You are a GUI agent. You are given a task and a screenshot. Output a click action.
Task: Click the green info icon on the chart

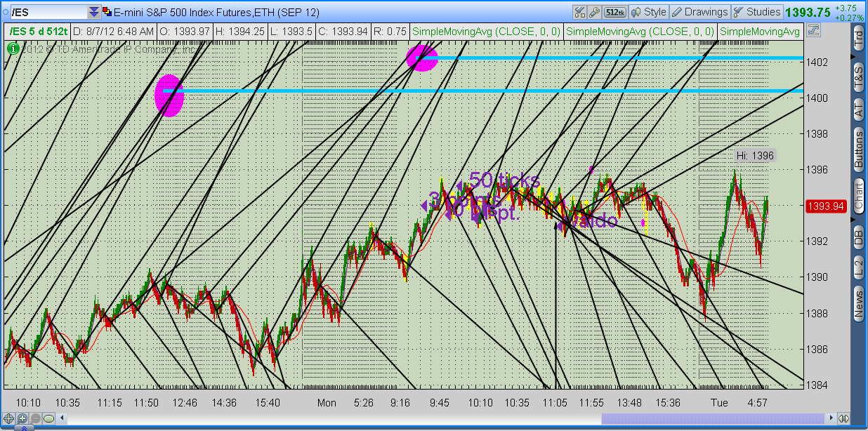[12, 48]
